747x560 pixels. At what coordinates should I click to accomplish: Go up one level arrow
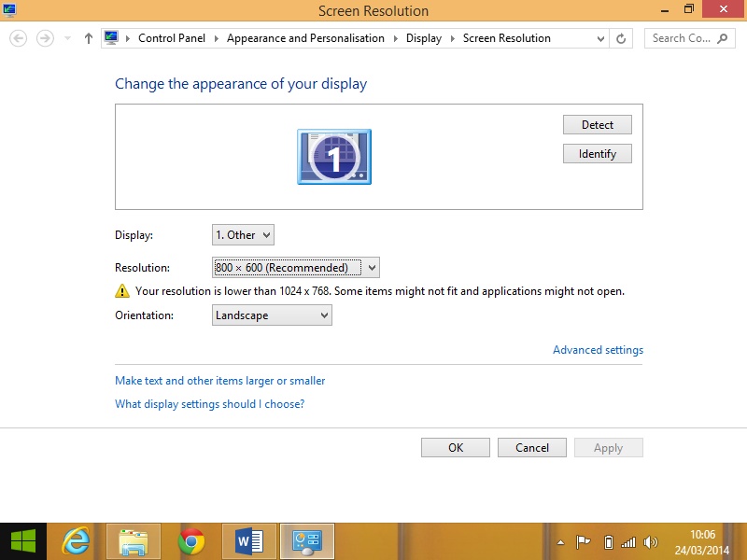(x=89, y=38)
